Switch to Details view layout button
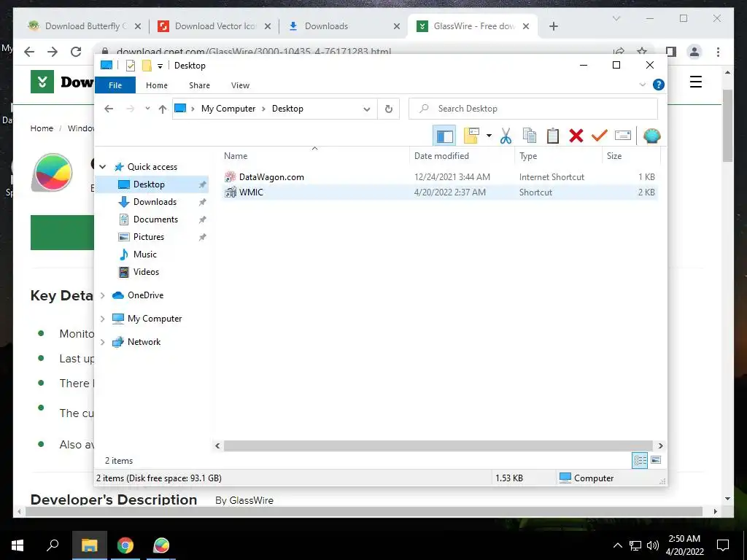This screenshot has width=747, height=560. 640,460
